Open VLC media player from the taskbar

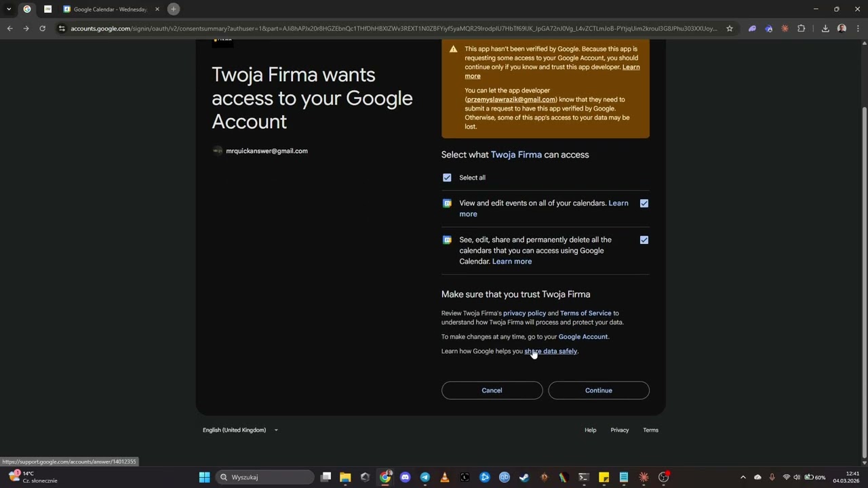point(445,477)
